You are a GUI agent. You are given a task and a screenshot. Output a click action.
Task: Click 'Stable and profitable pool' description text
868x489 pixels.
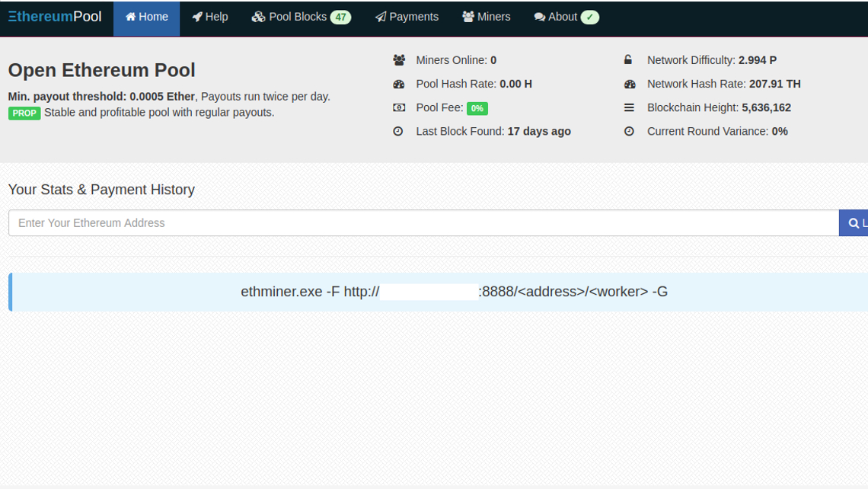pos(159,113)
